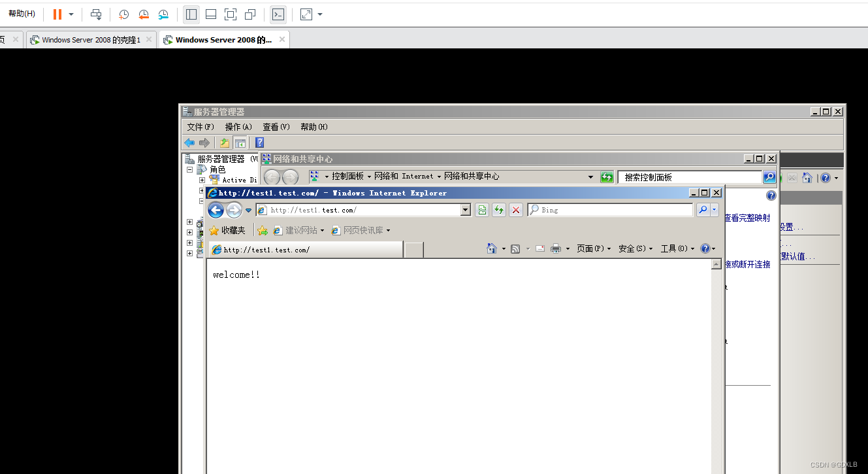
Task: Go back in Internet Explorer
Action: click(216, 210)
